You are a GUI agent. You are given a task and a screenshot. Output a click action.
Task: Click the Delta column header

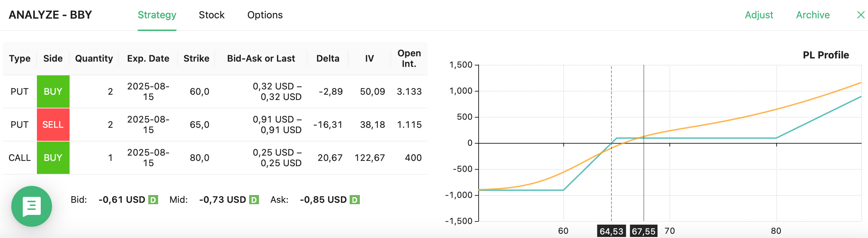click(328, 58)
